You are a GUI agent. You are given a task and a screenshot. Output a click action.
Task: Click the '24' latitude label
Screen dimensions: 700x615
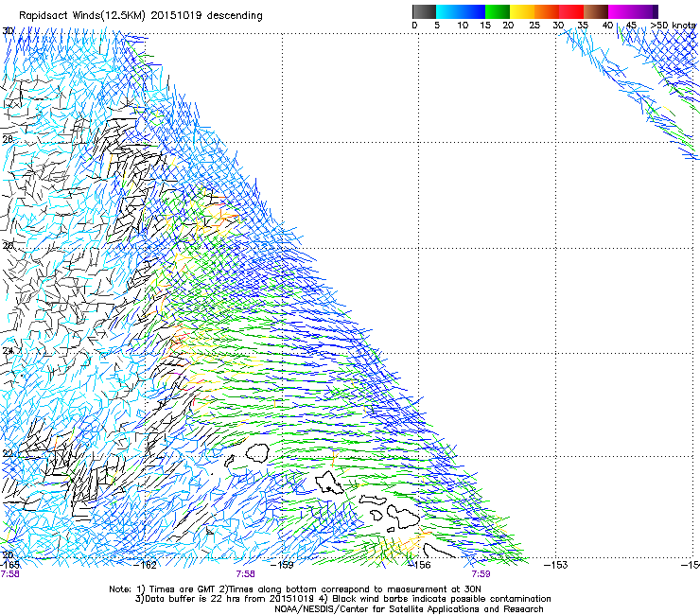(x=8, y=351)
